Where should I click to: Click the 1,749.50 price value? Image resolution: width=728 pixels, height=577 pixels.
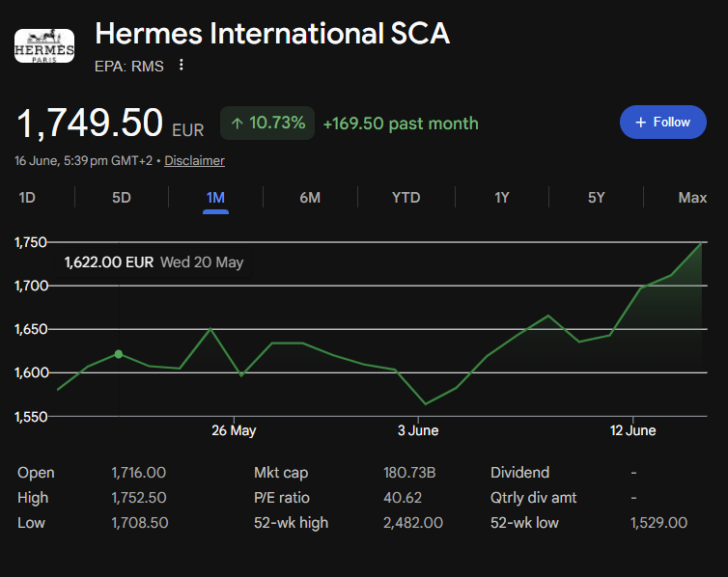90,123
